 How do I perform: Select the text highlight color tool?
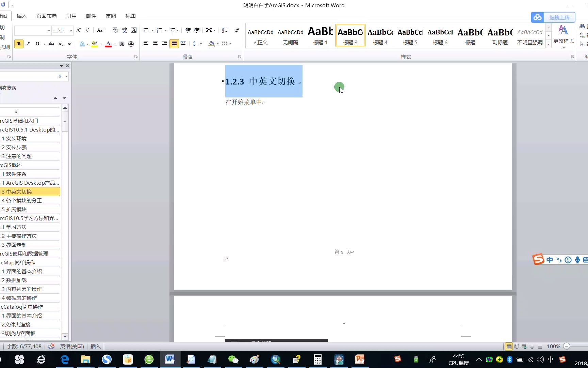coord(95,44)
